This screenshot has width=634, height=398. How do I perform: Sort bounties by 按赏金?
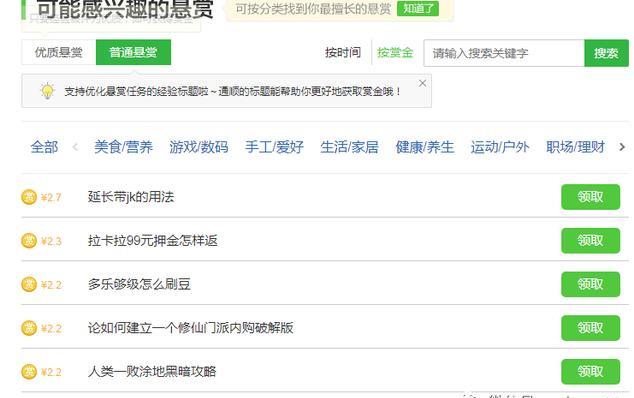[x=395, y=53]
